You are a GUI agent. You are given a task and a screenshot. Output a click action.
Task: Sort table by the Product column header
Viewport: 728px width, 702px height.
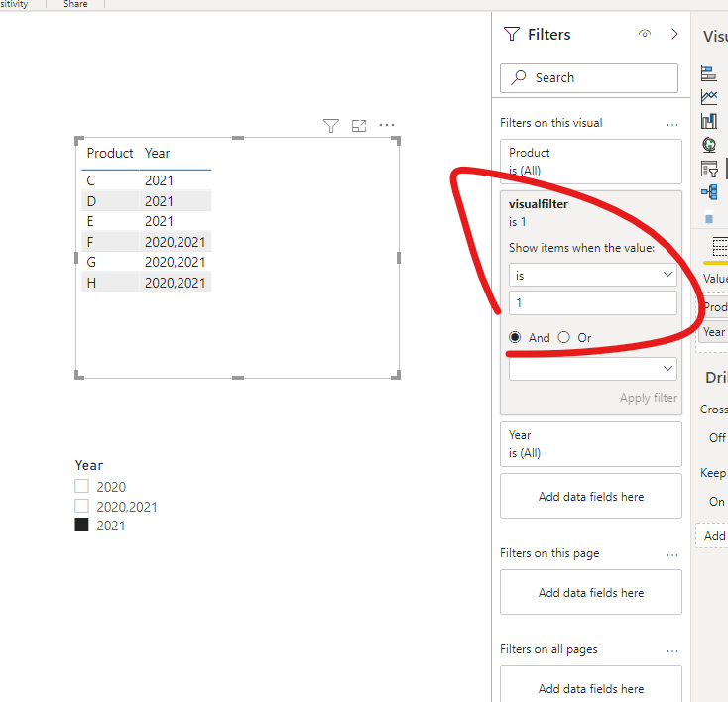point(110,154)
